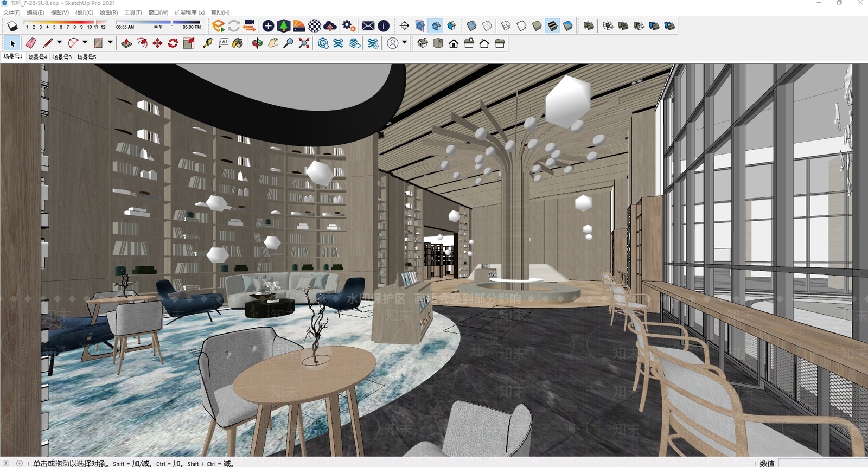Click the Zoom Extents tool
This screenshot has width=868, height=467.
pos(304,43)
